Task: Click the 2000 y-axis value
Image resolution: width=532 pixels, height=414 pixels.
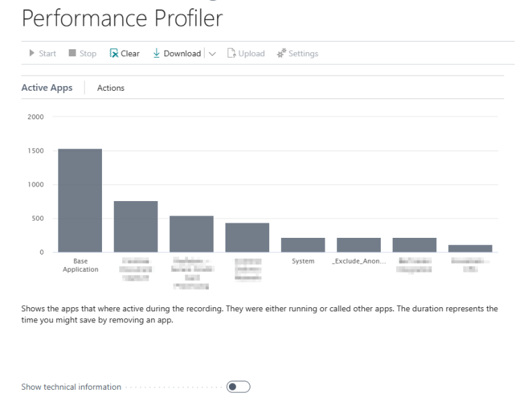Action: [x=35, y=117]
